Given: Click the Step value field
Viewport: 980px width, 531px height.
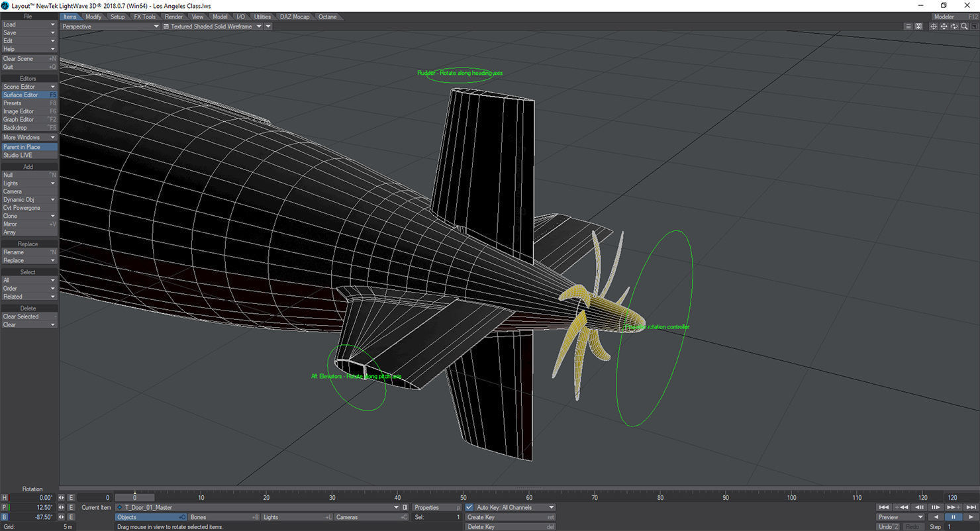Looking at the screenshot, I should [x=961, y=527].
